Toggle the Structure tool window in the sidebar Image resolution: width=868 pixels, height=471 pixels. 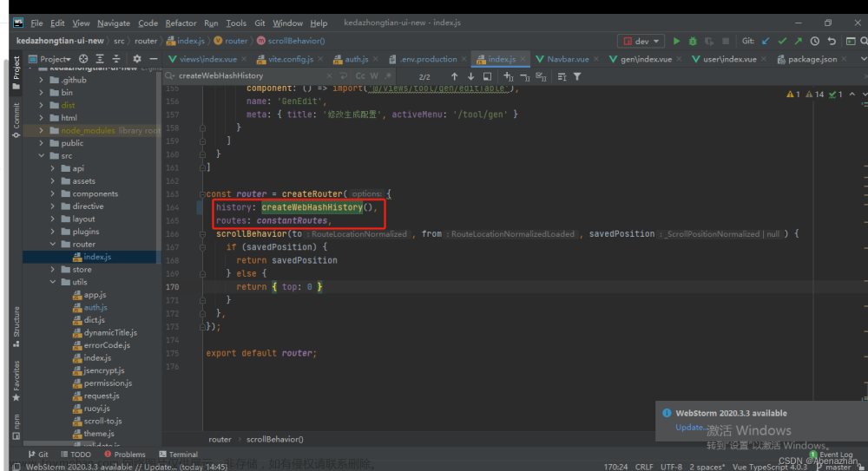(x=16, y=326)
